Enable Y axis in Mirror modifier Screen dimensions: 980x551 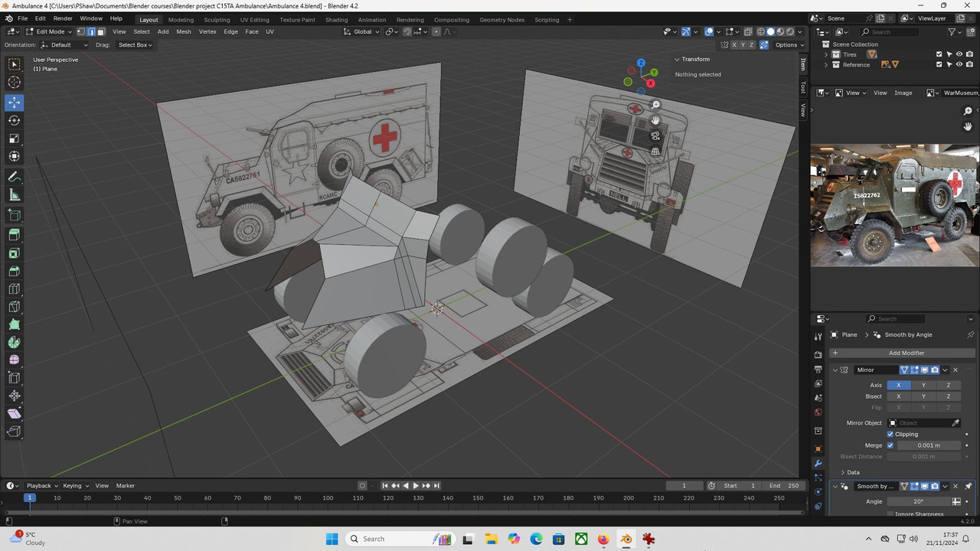pos(923,385)
